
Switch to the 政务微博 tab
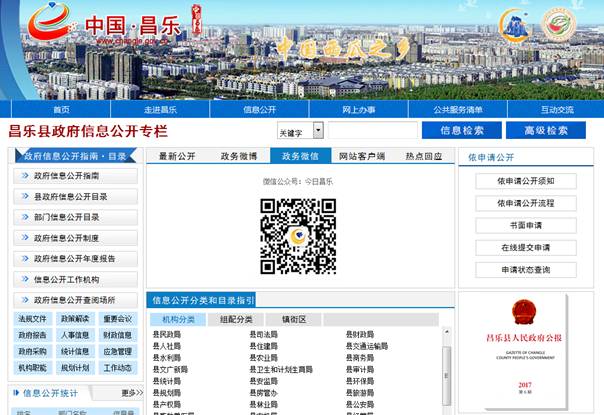[239, 156]
